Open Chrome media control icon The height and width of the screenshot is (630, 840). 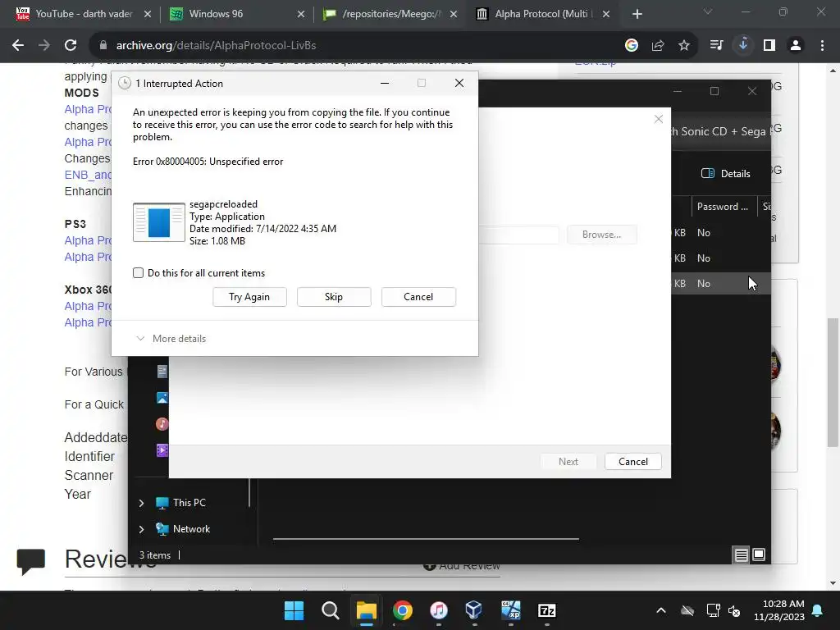[716, 46]
